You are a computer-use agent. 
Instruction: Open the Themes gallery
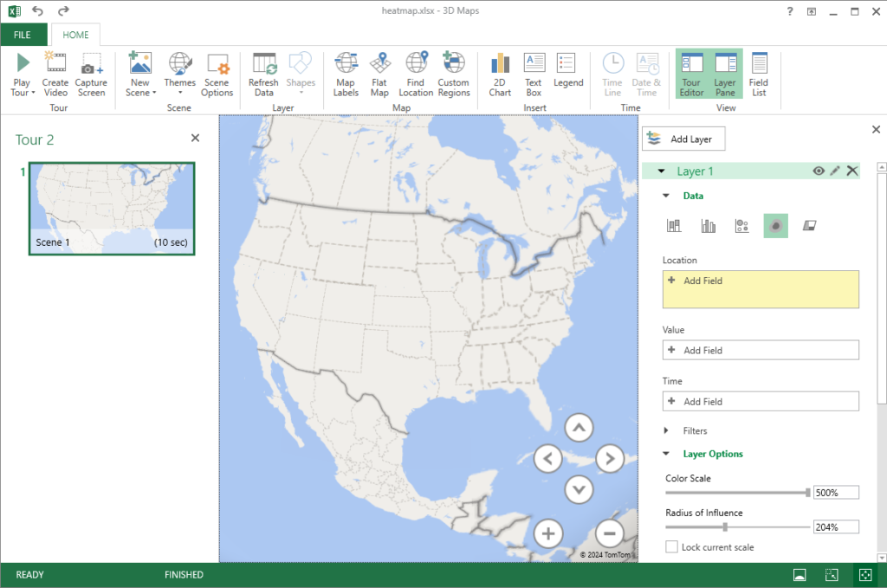pos(180,74)
